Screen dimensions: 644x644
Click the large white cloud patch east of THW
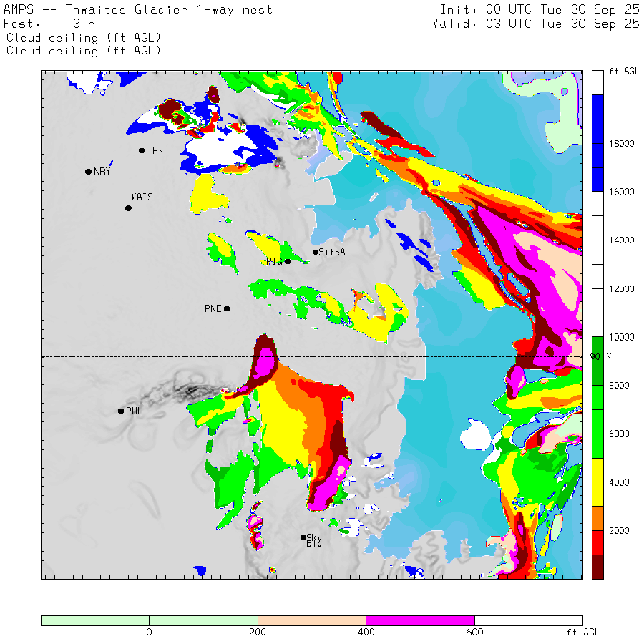(x=221, y=147)
